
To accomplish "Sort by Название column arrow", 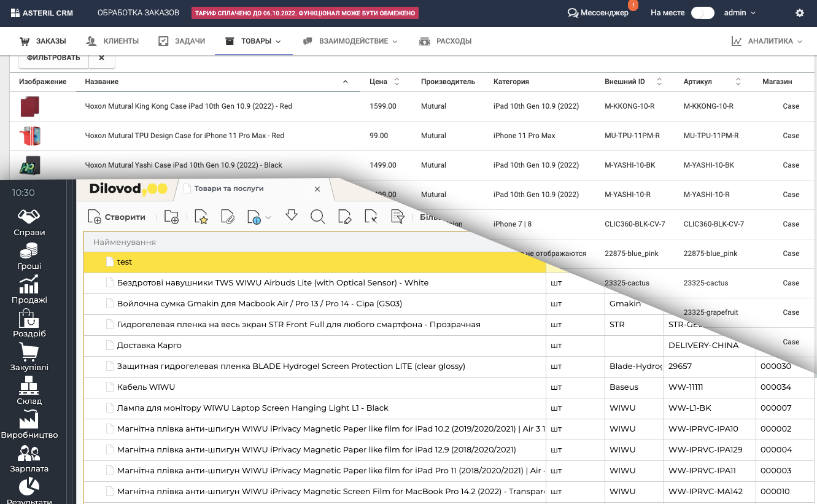I will tap(345, 82).
